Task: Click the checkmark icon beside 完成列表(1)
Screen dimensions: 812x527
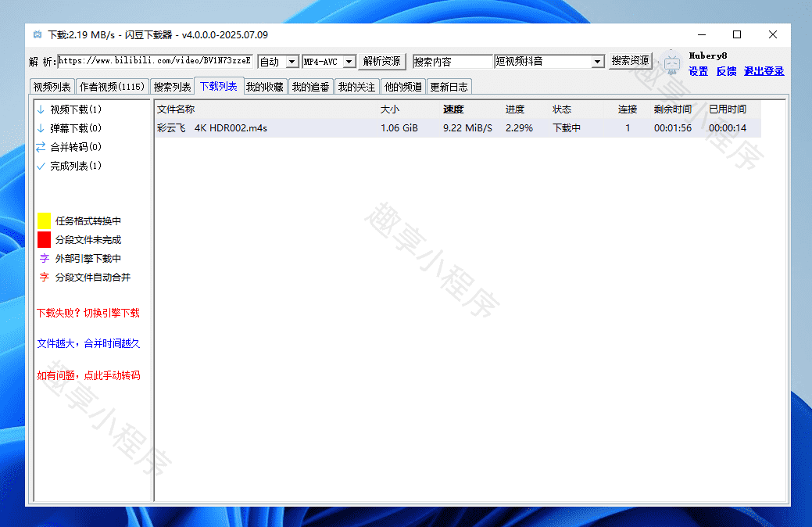Action: (x=41, y=167)
